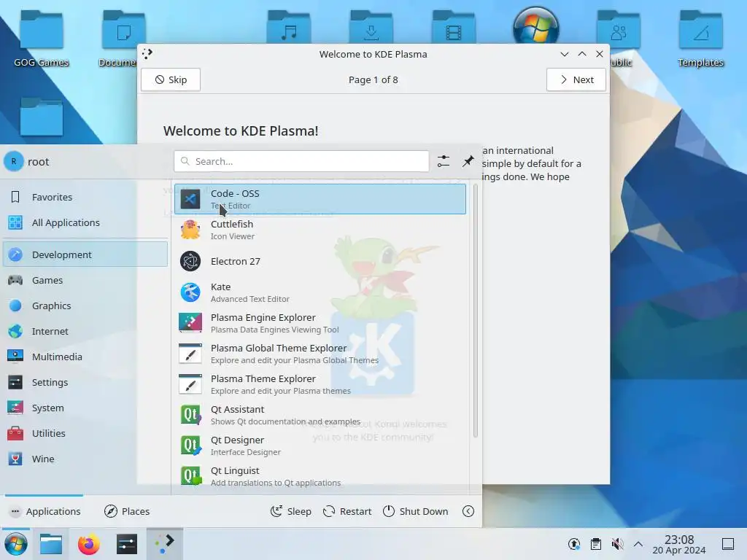The height and width of the screenshot is (560, 747).
Task: Launch Qt Designer
Action: pyautogui.click(x=320, y=446)
